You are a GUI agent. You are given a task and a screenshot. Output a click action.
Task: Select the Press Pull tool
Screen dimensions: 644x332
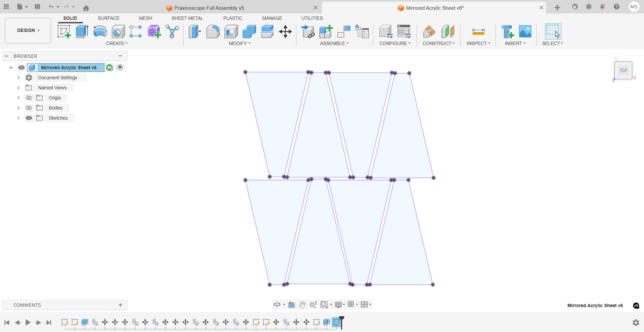point(195,32)
